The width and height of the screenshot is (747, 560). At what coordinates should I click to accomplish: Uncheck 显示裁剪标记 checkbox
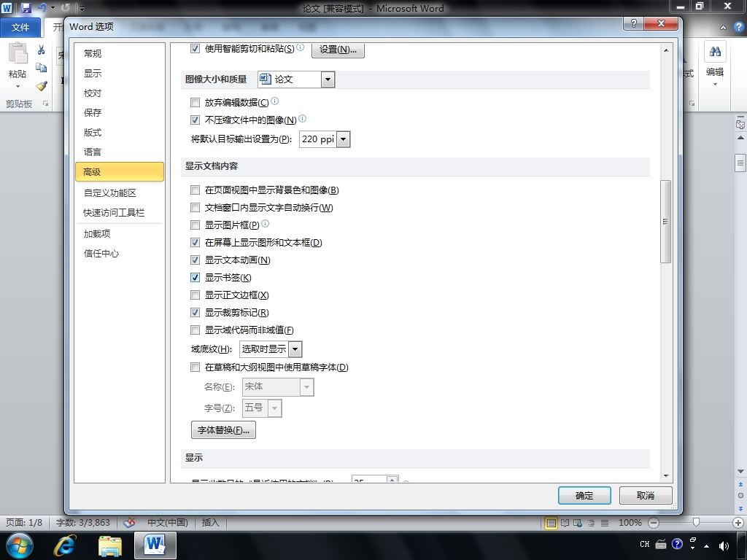coord(195,312)
